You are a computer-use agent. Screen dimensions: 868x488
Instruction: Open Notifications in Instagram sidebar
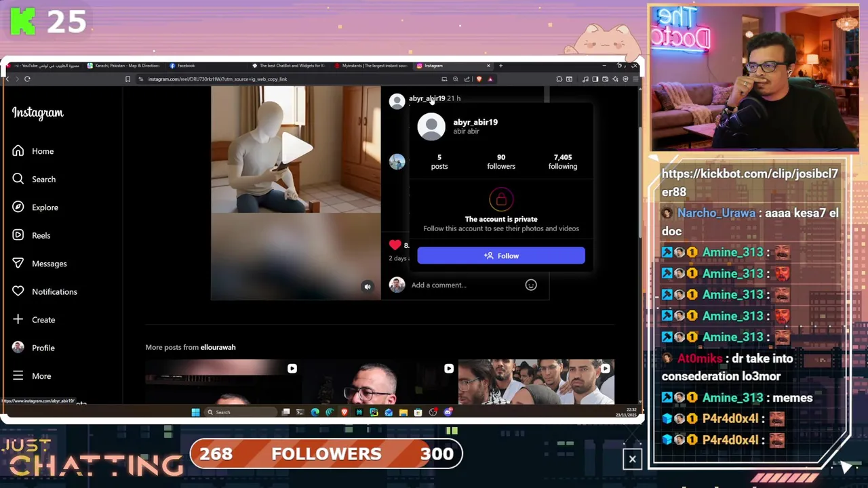click(45, 291)
